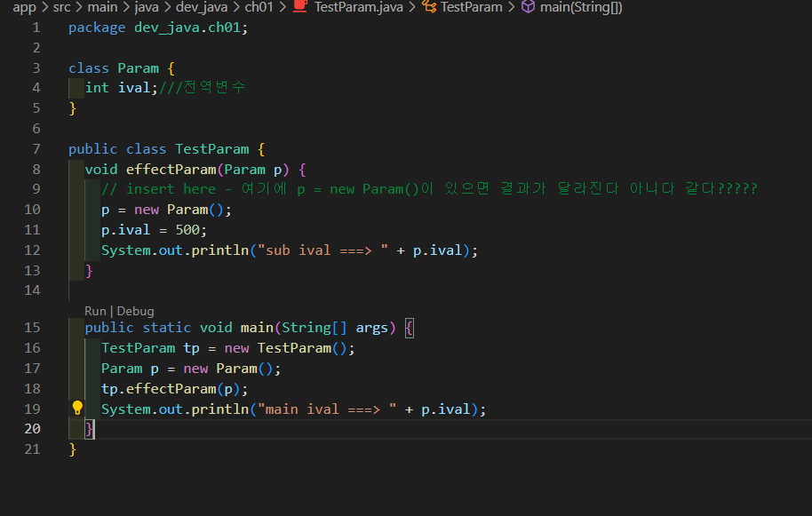Open the main folder breadcrumb segment
The width and height of the screenshot is (812, 516).
[102, 7]
